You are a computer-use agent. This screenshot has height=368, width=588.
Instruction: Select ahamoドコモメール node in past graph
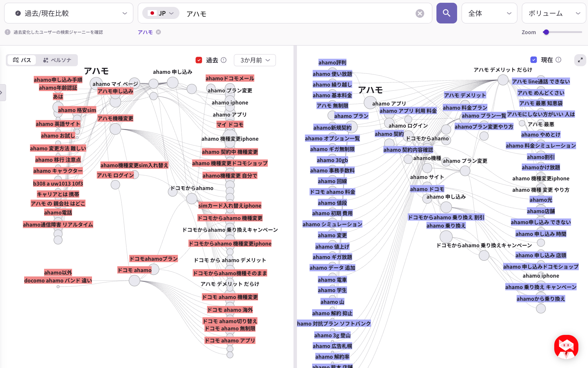(x=230, y=78)
